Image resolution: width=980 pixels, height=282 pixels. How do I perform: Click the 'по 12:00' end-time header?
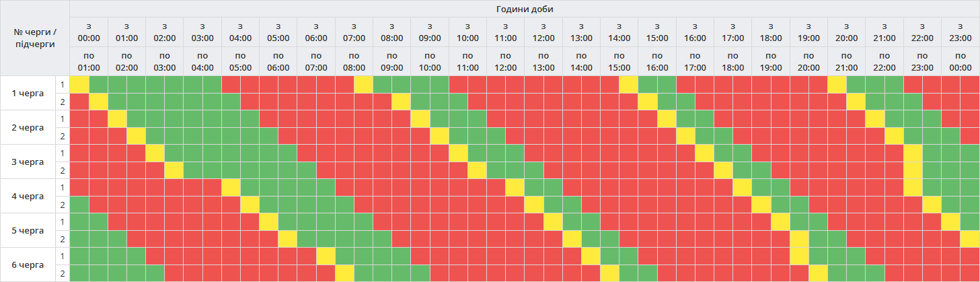point(505,61)
